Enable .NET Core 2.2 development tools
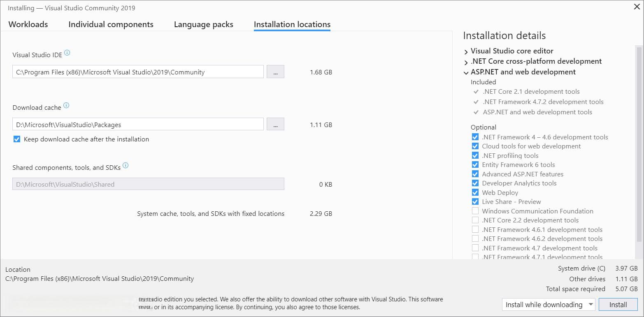This screenshot has height=317, width=644. coord(475,220)
